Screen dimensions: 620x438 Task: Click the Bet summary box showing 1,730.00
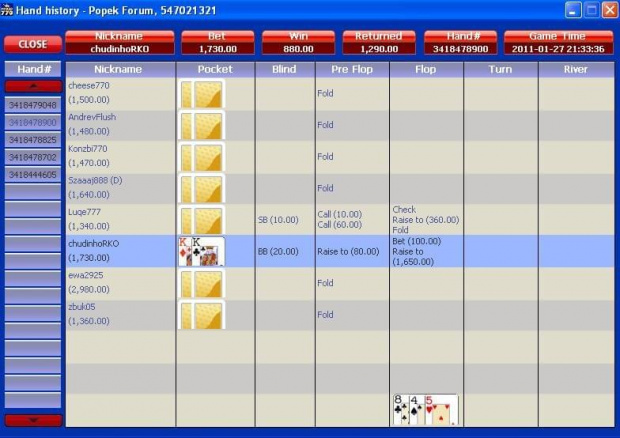[x=218, y=43]
